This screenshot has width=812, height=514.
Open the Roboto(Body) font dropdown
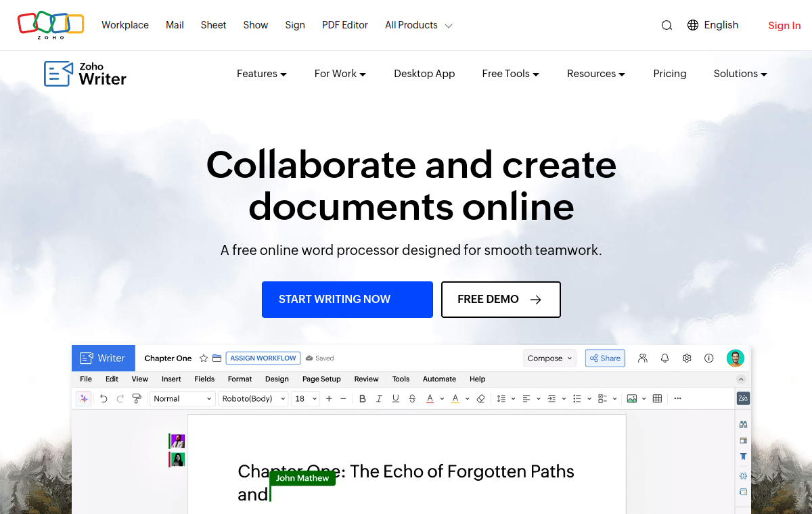click(x=254, y=398)
